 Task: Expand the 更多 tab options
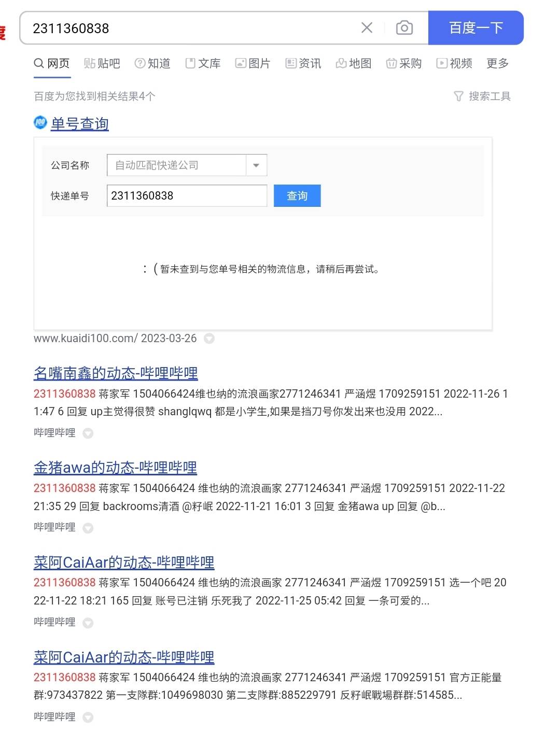click(x=497, y=63)
